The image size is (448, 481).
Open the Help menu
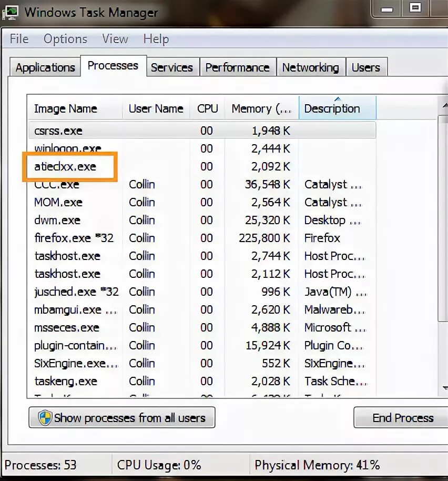pos(156,38)
